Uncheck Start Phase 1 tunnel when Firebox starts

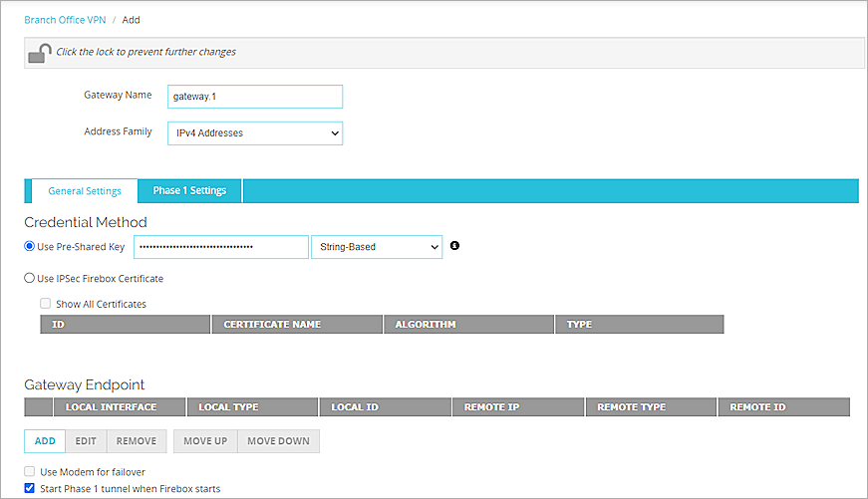click(x=30, y=489)
